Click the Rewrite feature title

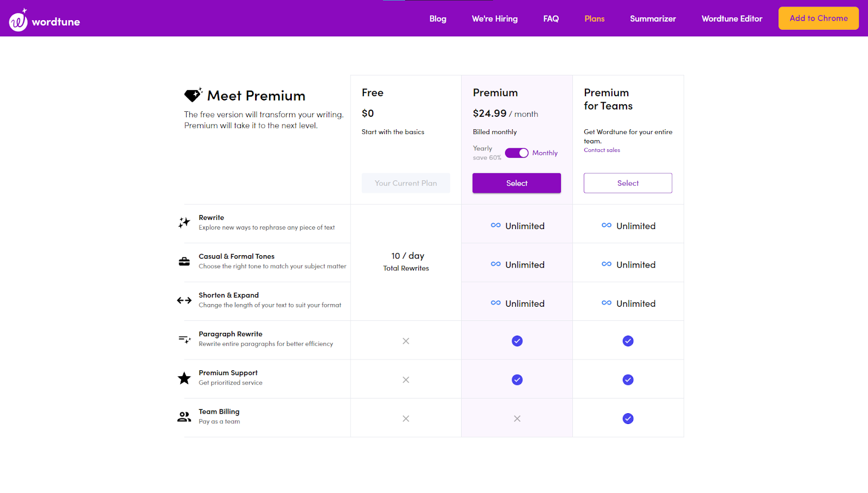(x=212, y=218)
